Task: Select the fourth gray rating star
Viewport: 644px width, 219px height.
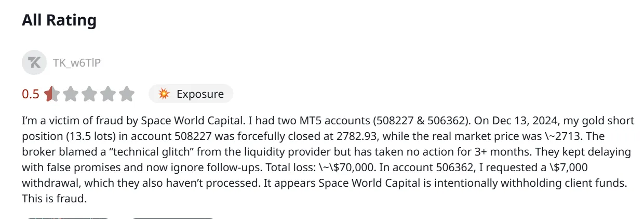Action: click(108, 94)
